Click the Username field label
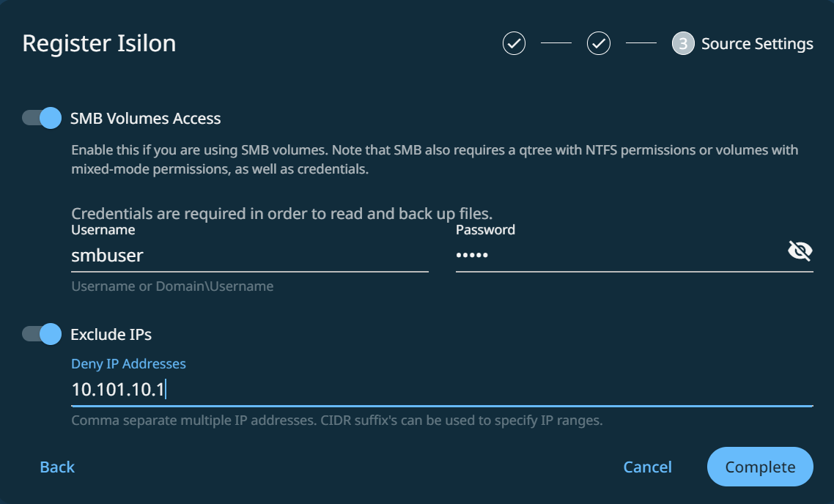Screen dimensions: 834x504 103,230
